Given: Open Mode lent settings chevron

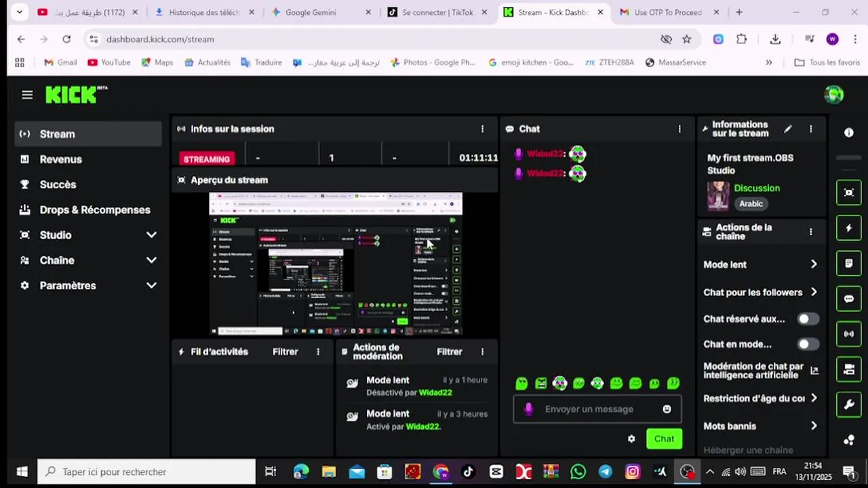Looking at the screenshot, I should (x=814, y=264).
